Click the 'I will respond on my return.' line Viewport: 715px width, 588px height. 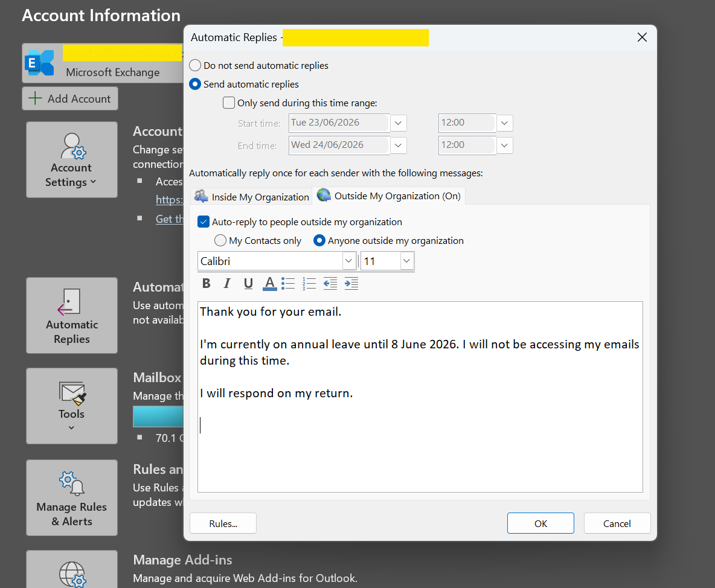click(277, 393)
